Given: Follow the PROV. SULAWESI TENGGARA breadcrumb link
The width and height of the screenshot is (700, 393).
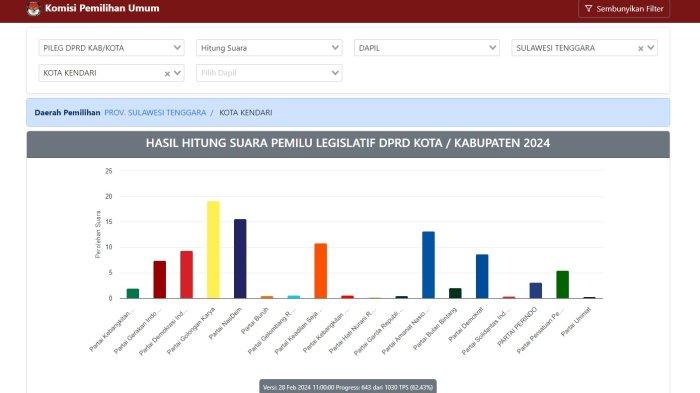Looking at the screenshot, I should click(155, 113).
